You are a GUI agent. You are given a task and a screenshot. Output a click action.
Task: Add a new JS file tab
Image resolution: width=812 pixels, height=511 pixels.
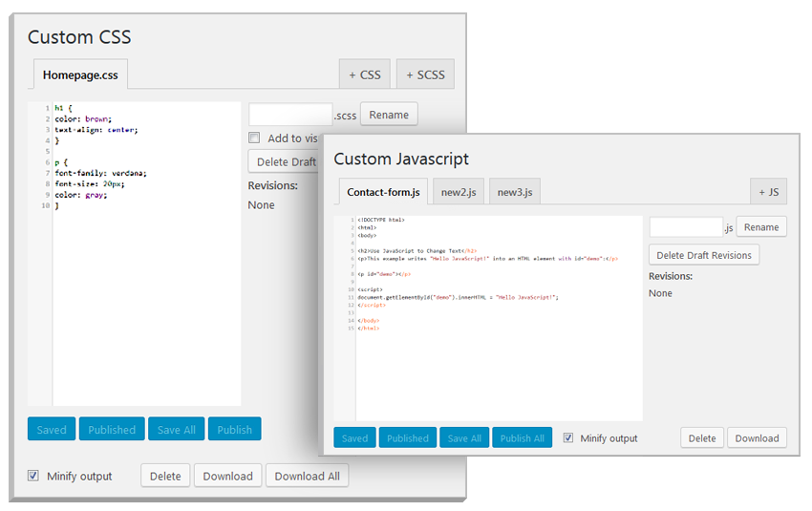click(x=768, y=192)
